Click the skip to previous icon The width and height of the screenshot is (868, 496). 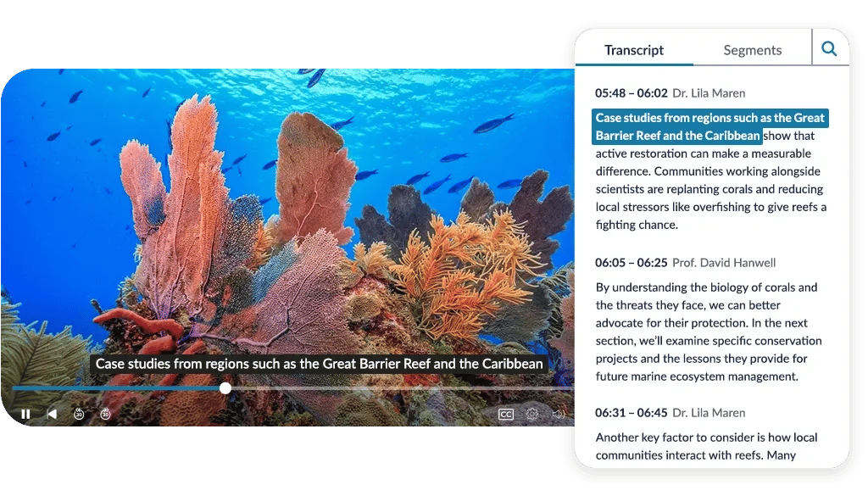pyautogui.click(x=52, y=414)
